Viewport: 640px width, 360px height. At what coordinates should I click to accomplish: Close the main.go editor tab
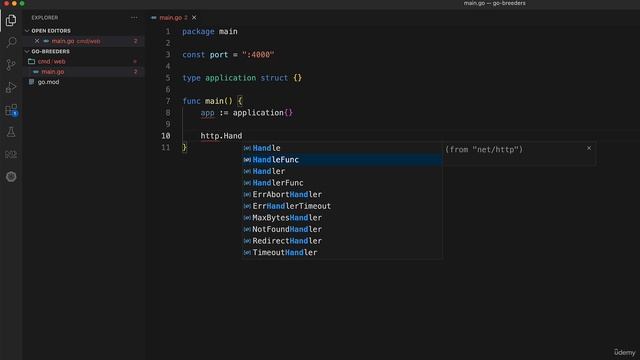[x=194, y=18]
